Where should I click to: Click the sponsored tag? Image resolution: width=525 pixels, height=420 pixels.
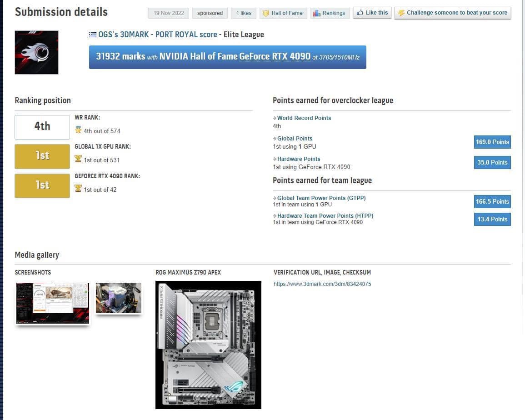point(210,13)
